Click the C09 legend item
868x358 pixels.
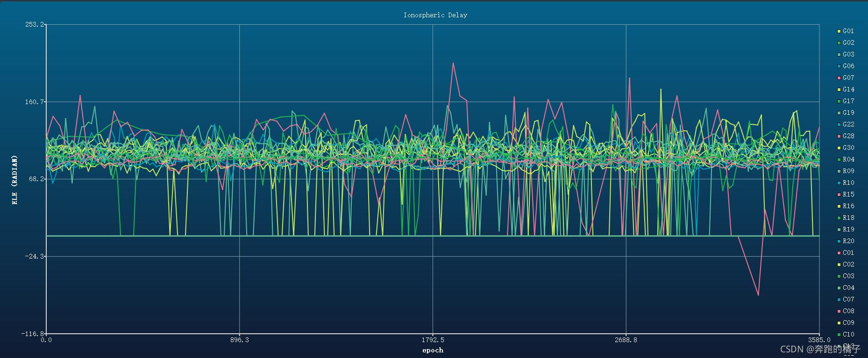pos(846,323)
